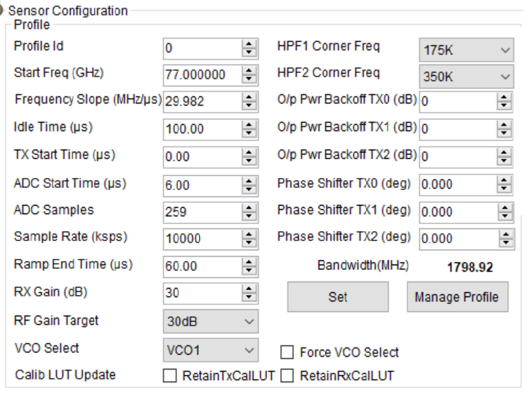The height and width of the screenshot is (395, 532).
Task: Open the HPF1 Corner Freq dropdown
Action: (x=466, y=51)
